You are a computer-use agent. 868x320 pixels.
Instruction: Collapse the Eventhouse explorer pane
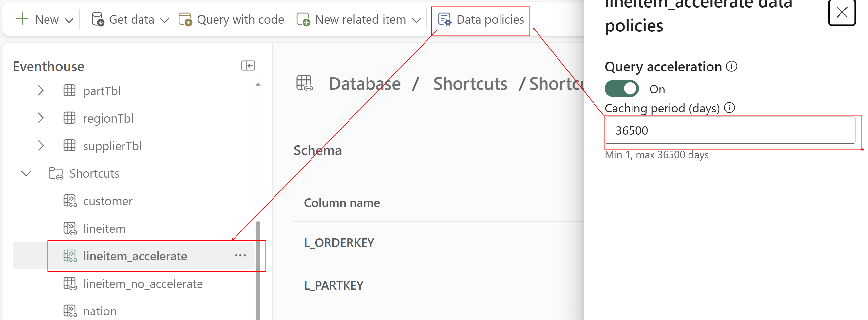tap(248, 66)
